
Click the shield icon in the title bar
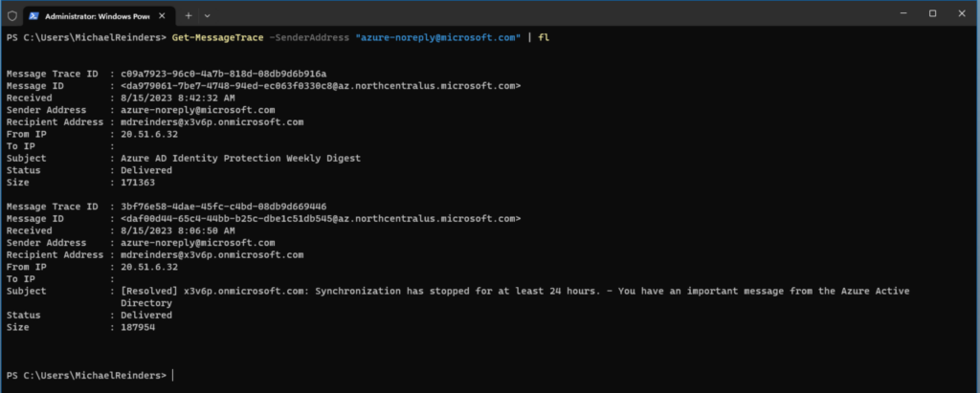[x=11, y=15]
